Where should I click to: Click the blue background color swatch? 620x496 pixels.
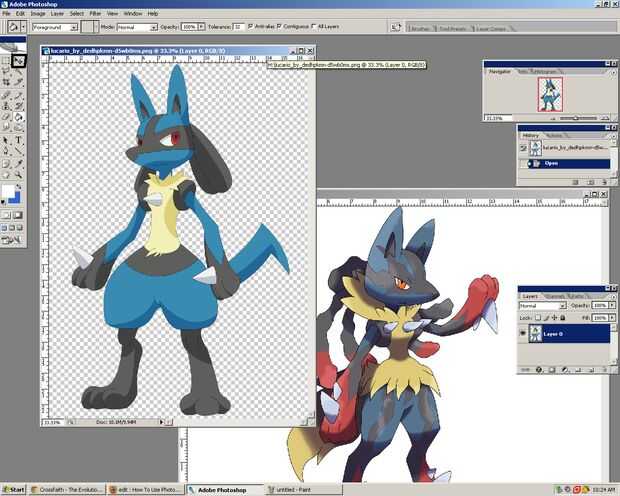[x=15, y=198]
